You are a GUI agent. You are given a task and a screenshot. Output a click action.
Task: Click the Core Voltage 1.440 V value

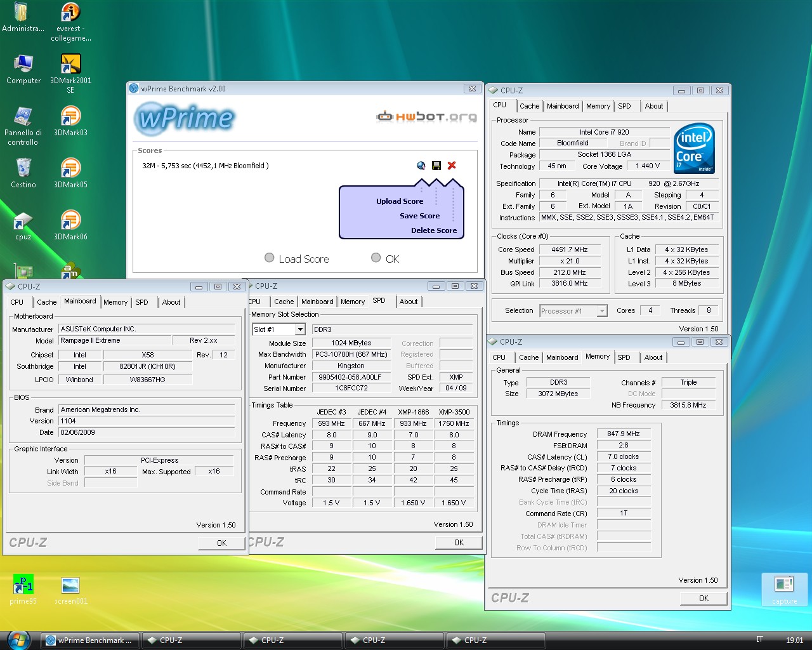point(648,166)
